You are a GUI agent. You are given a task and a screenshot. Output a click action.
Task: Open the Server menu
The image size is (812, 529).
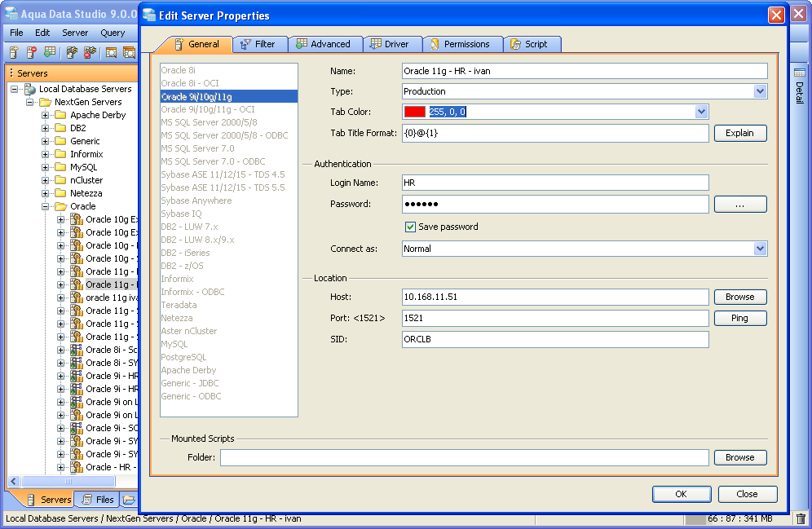coord(75,33)
